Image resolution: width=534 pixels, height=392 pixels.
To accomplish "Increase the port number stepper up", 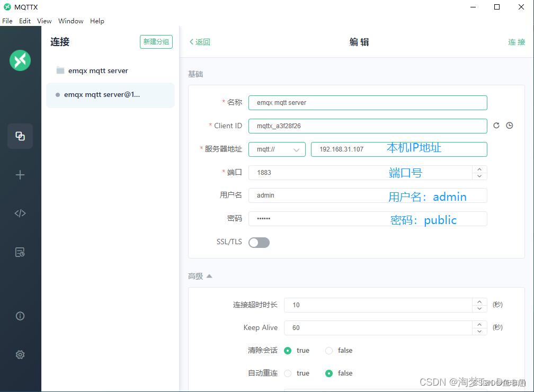I will click(479, 170).
